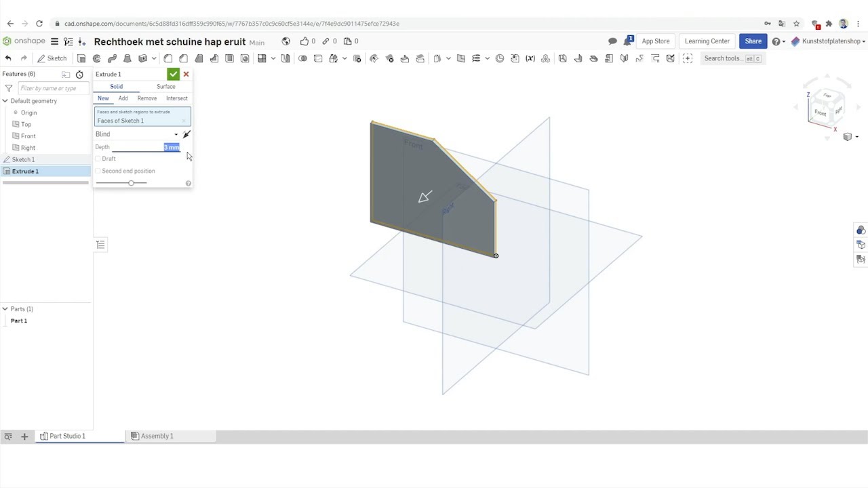Collapse the Default geometry group

tap(5, 101)
